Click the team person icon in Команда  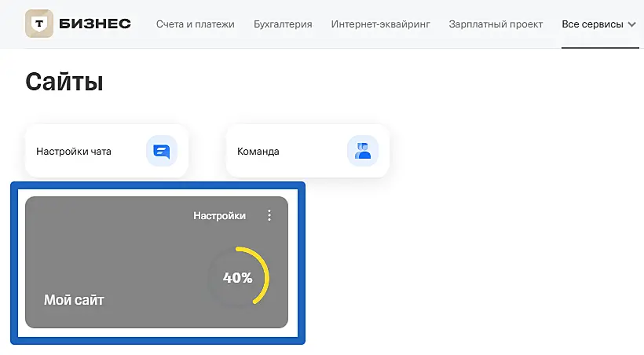(363, 151)
